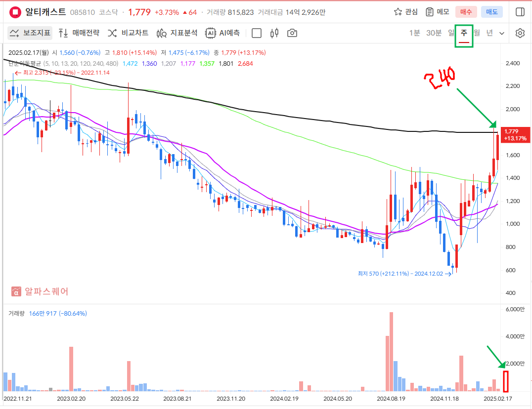
Task: Click the square chart layout icon
Action: (257, 33)
